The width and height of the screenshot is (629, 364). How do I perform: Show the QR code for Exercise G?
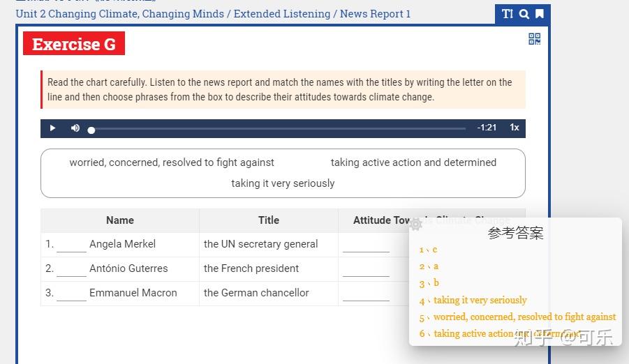pyautogui.click(x=535, y=39)
